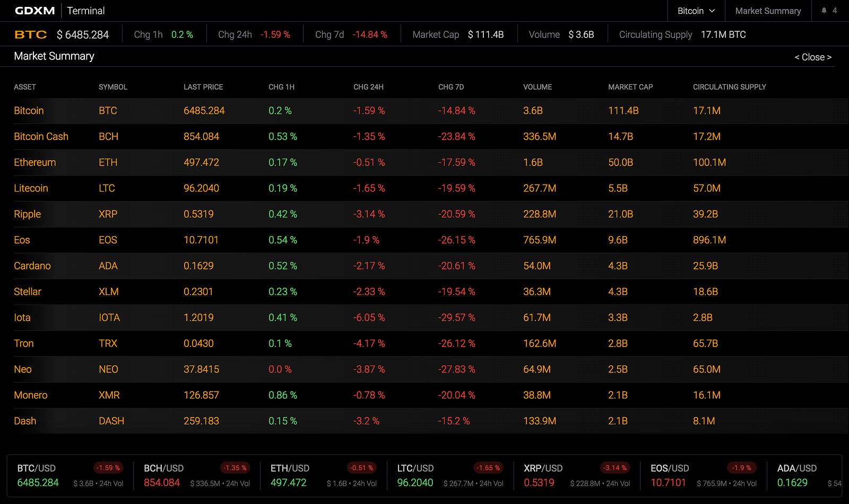Click Neo 1h change 0.0 %
The height and width of the screenshot is (504, 849).
point(280,370)
